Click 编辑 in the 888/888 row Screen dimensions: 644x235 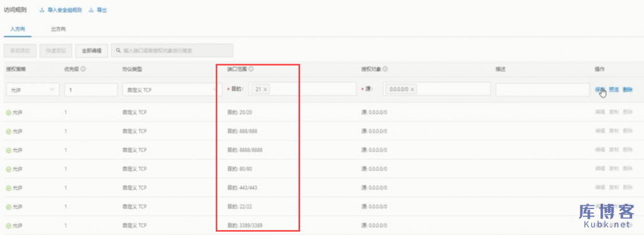coord(599,131)
